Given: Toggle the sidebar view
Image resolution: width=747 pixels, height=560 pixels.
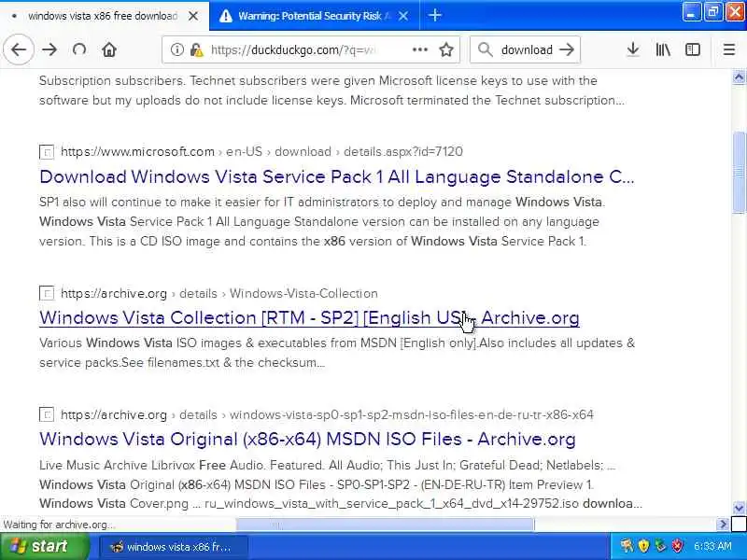Looking at the screenshot, I should pyautogui.click(x=693, y=49).
